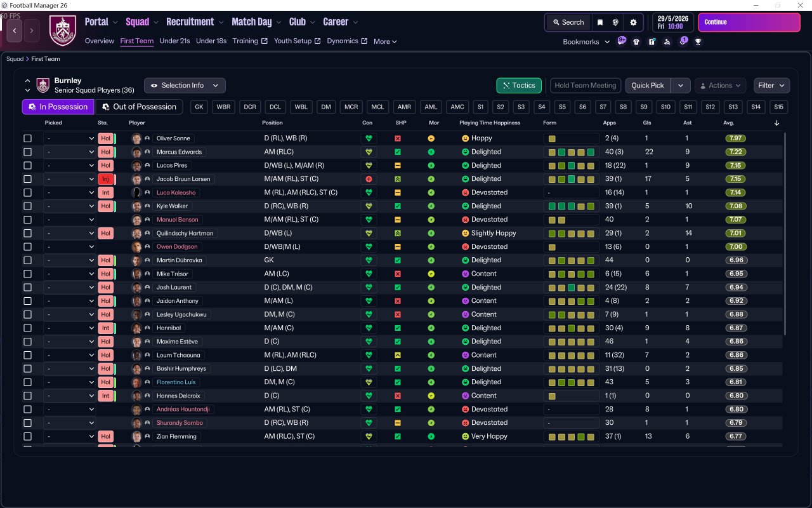This screenshot has height=508, width=812.
Task: Click the form squares for Kyle Walker
Action: [571, 206]
